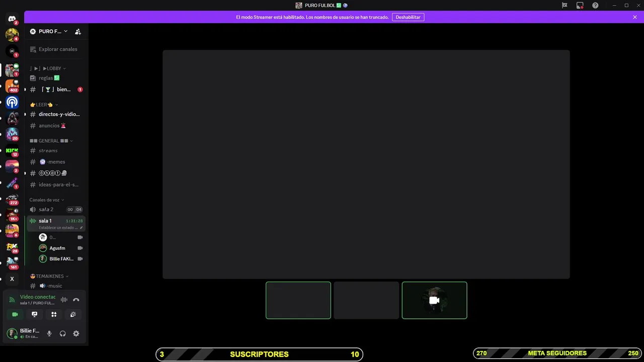Join sala 2 voice channel
Image resolution: width=644 pixels, height=362 pixels.
click(56, 209)
